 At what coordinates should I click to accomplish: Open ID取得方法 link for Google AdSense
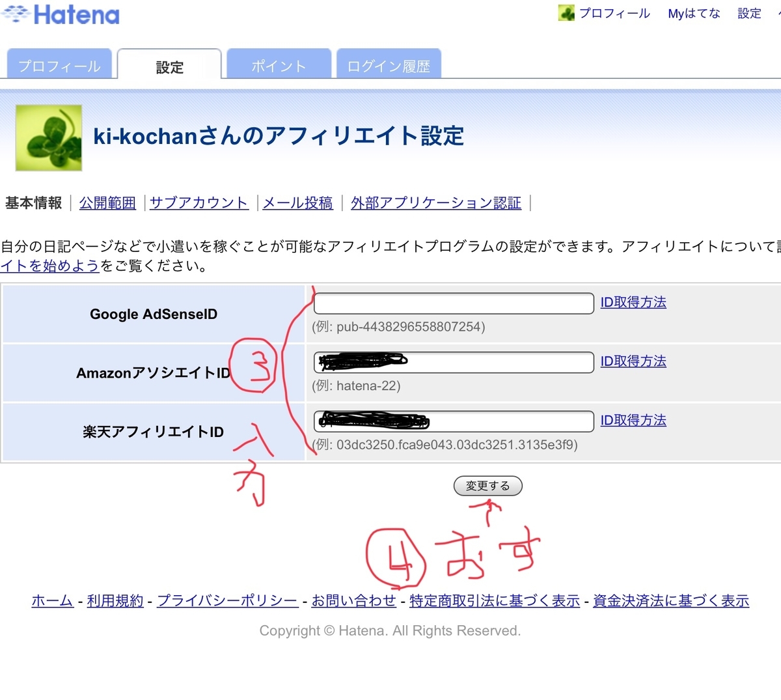633,302
